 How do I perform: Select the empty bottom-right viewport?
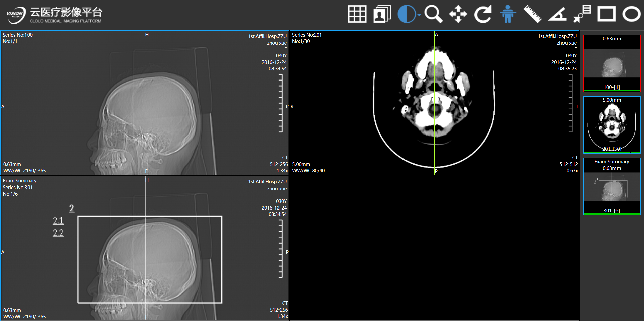tap(434, 248)
